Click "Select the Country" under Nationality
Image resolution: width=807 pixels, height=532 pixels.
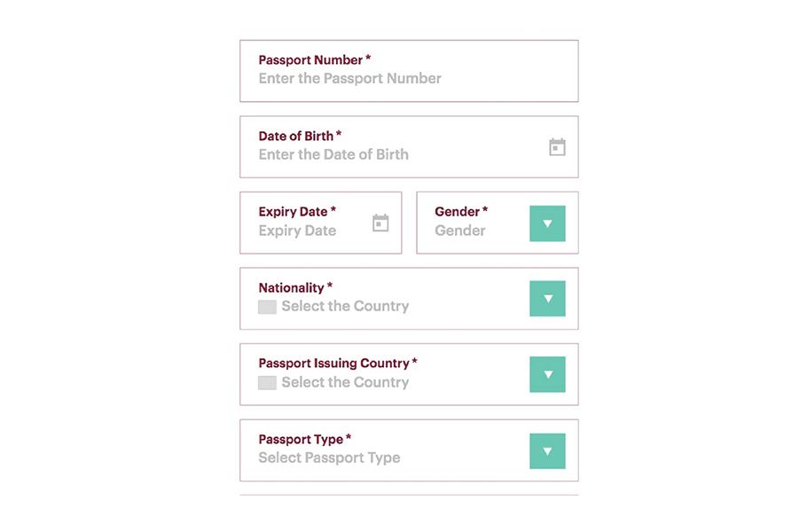[345, 307]
